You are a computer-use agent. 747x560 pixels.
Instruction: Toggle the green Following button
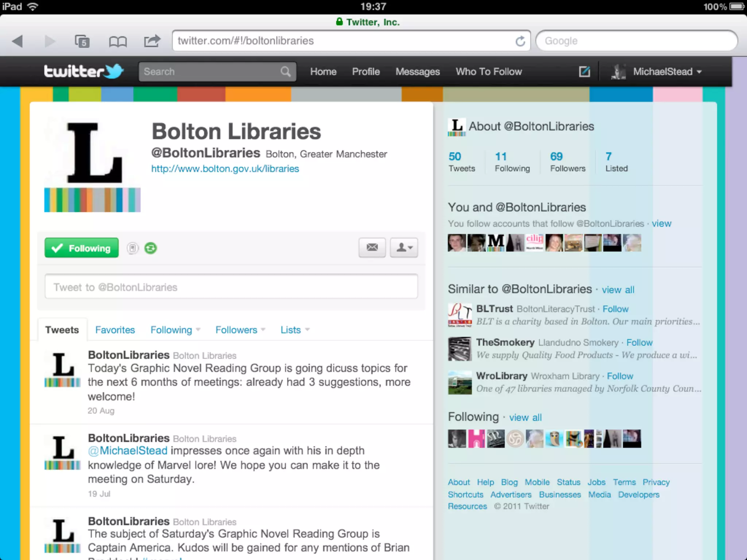[82, 248]
